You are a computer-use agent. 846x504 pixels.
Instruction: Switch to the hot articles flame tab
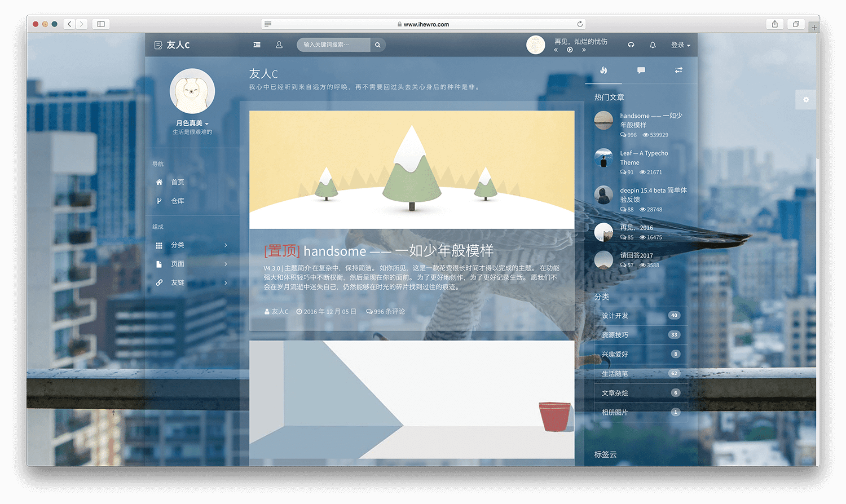(x=603, y=70)
